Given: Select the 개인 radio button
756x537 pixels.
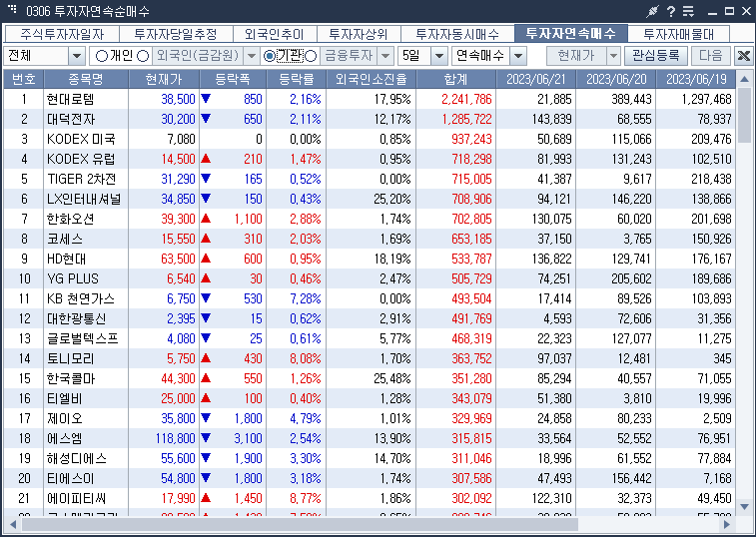Looking at the screenshot, I should [x=101, y=56].
